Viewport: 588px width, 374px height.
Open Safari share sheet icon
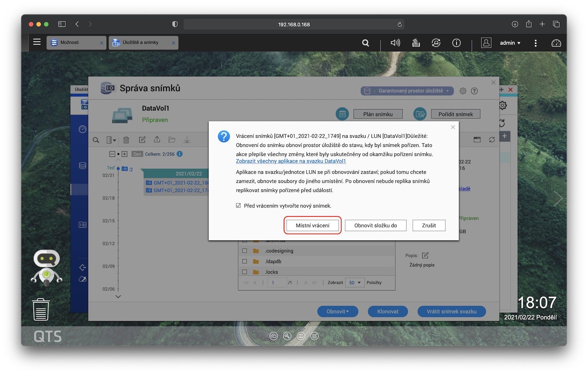pos(529,24)
